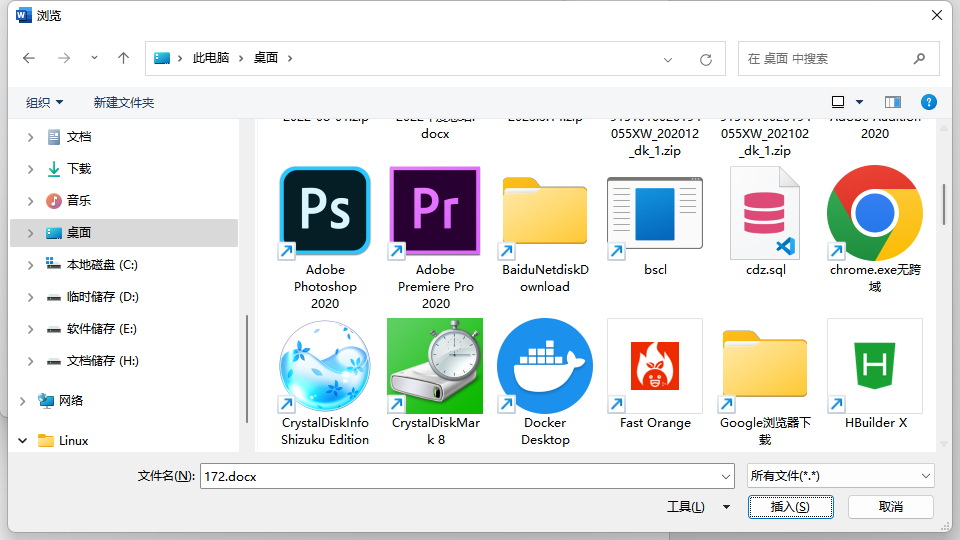Open the insert button dropdown arrow
Screen dimensions: 960x540
726,507
